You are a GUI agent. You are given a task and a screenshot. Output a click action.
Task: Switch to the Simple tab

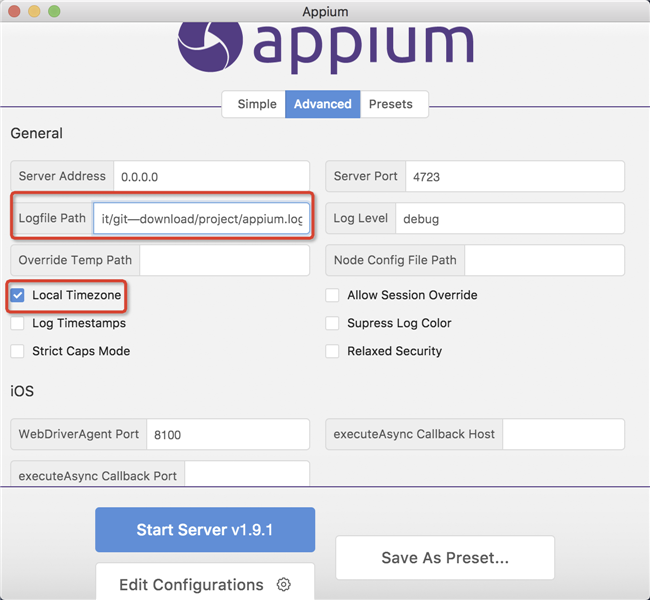tap(254, 104)
